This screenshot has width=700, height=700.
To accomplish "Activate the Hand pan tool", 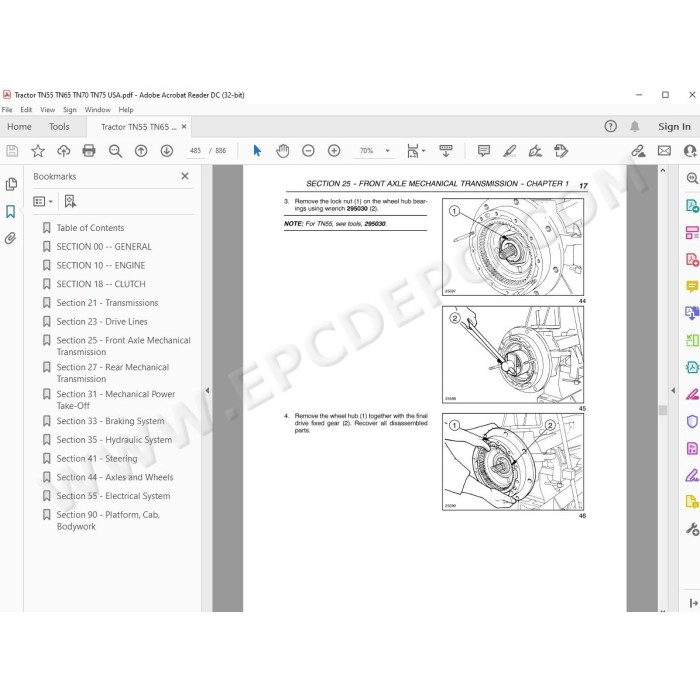I will point(283,151).
